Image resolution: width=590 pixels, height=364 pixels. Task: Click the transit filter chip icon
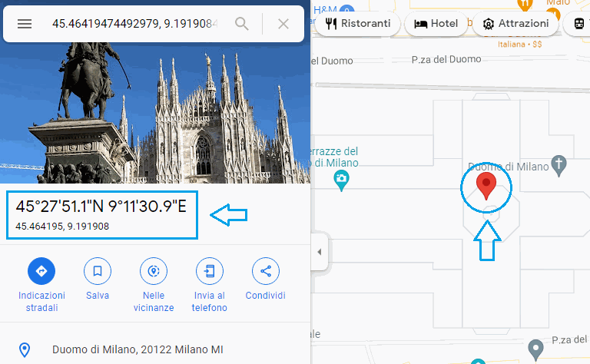579,24
